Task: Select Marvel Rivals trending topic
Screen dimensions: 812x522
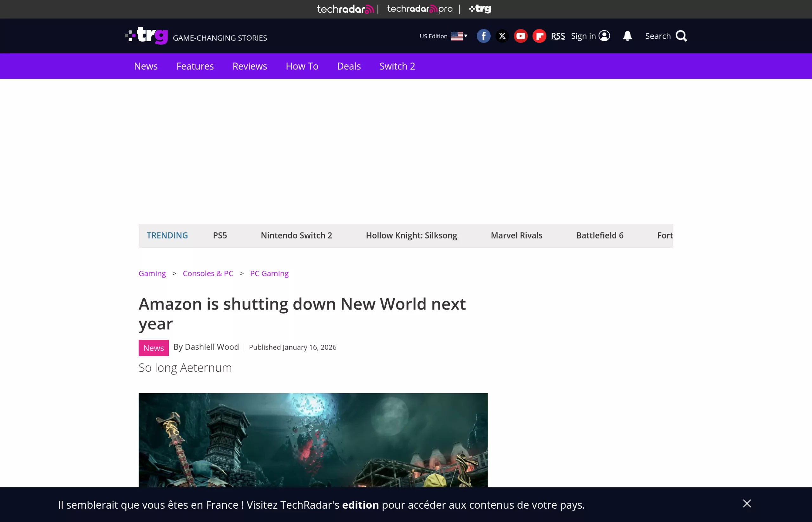Action: pos(517,236)
